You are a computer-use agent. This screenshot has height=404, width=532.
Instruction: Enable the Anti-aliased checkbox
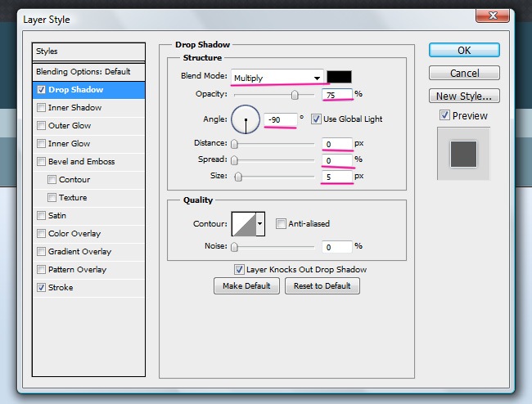pyautogui.click(x=281, y=223)
